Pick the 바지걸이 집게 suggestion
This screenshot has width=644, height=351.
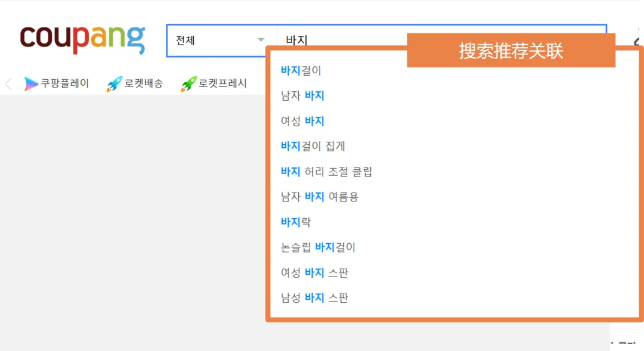click(313, 146)
